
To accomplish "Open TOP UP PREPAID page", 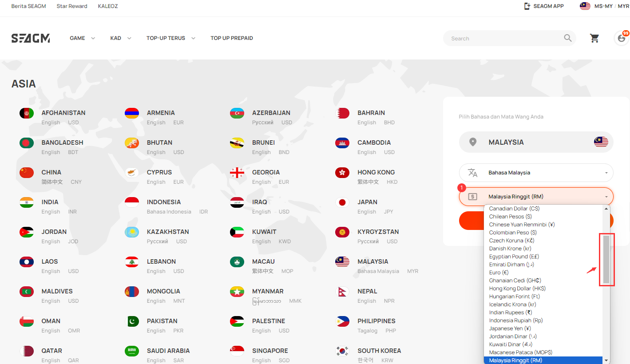I will [232, 38].
